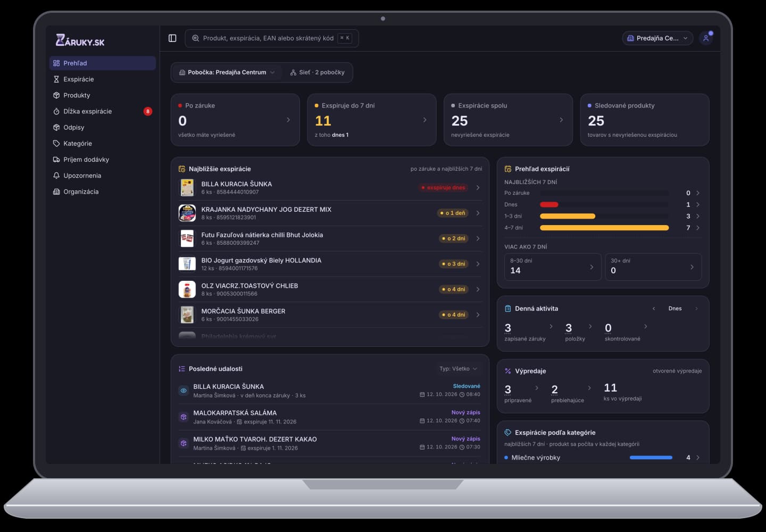Open the 30+ dní box
The height and width of the screenshot is (532, 766).
pyautogui.click(x=653, y=267)
